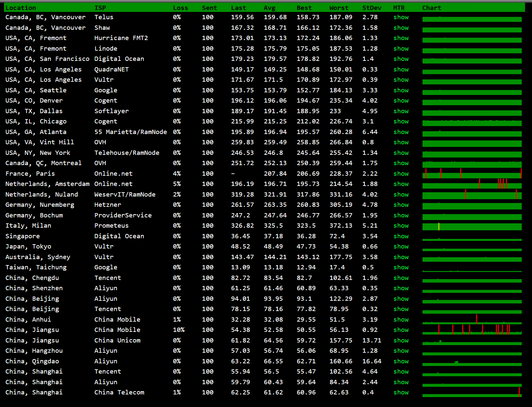Click the 'Last' column header

click(239, 8)
